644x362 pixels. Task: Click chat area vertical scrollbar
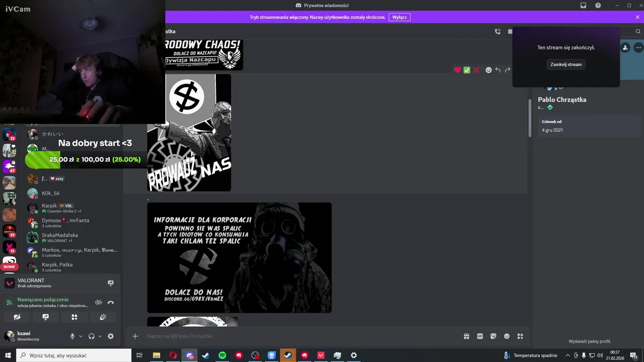click(x=530, y=118)
